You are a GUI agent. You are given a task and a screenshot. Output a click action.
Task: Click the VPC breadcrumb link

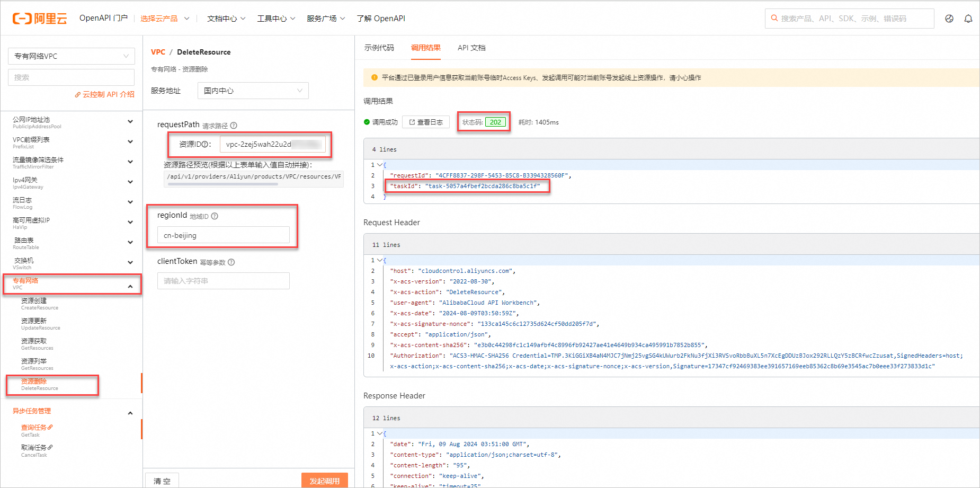tap(158, 52)
